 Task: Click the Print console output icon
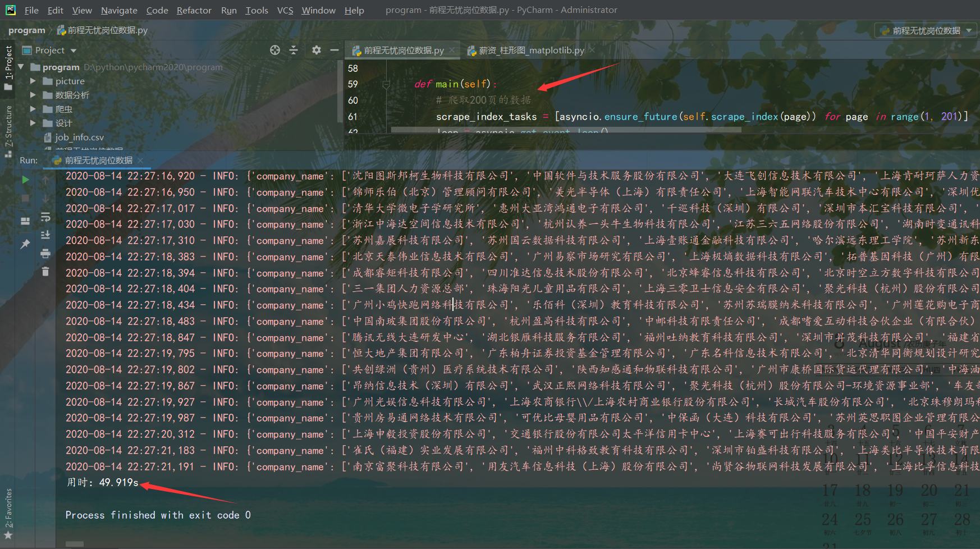45,253
